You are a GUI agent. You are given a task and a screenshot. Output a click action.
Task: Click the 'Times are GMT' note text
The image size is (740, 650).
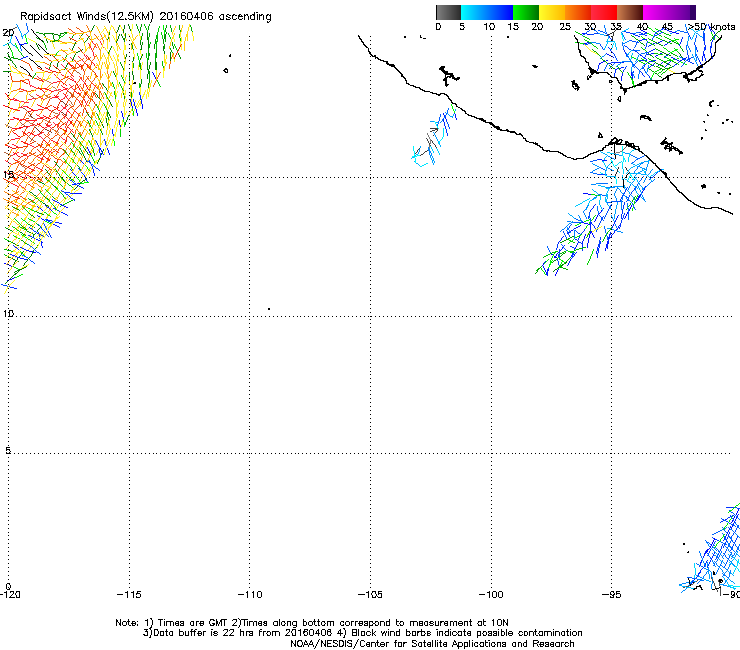tap(192, 623)
